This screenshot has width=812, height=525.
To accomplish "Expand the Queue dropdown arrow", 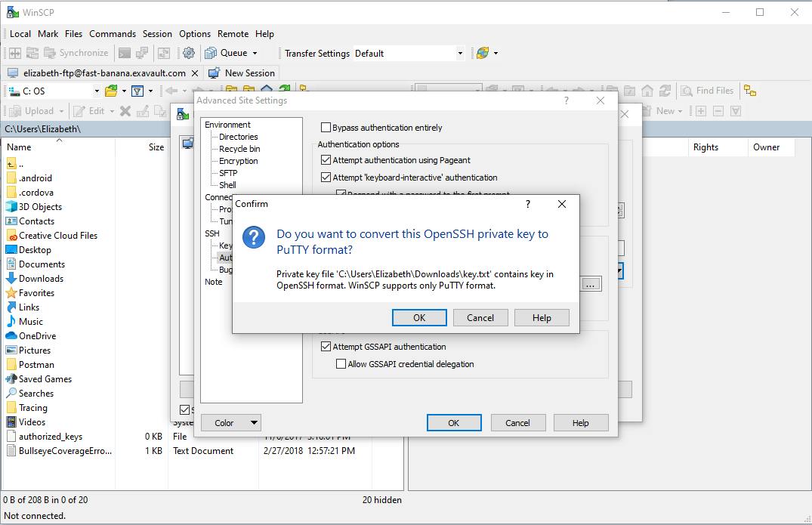I will 255,53.
